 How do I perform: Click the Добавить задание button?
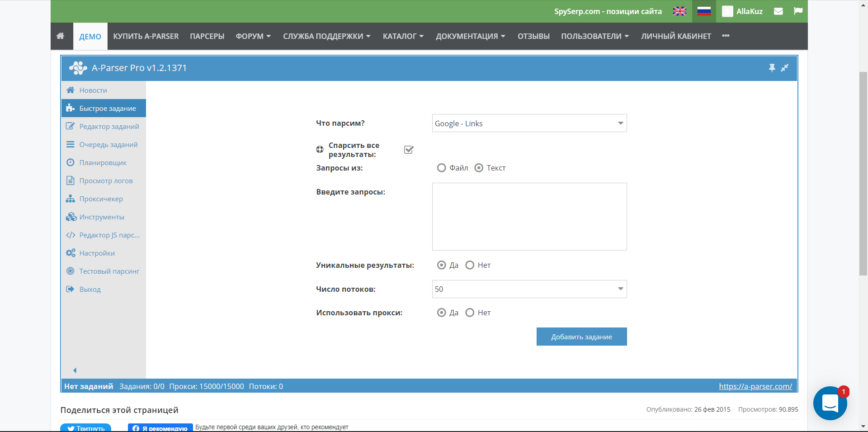(582, 337)
